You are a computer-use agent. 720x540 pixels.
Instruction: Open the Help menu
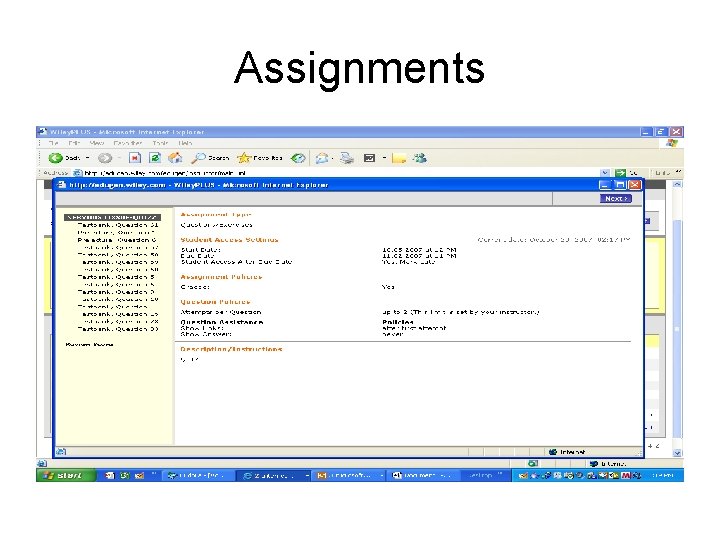(x=185, y=143)
